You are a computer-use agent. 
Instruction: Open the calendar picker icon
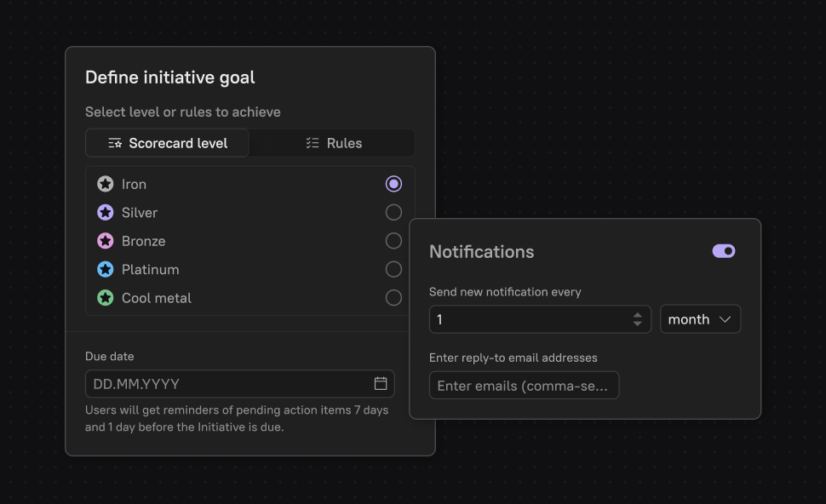point(381,383)
